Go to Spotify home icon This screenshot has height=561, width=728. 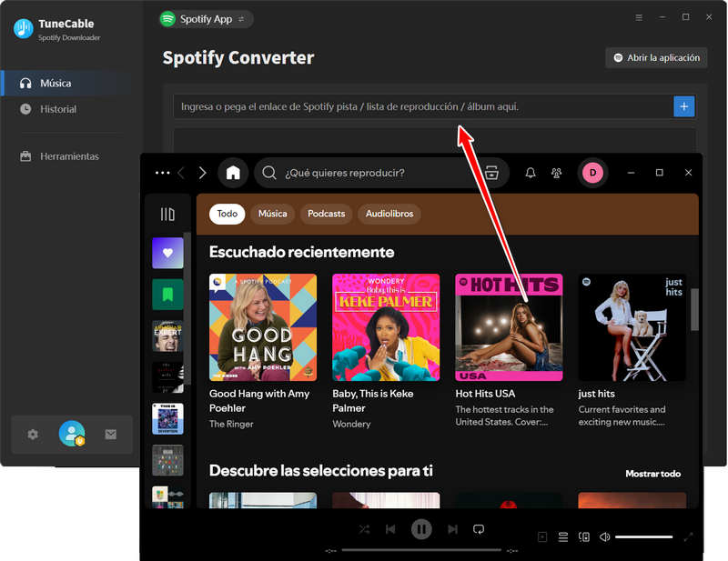[x=233, y=173]
